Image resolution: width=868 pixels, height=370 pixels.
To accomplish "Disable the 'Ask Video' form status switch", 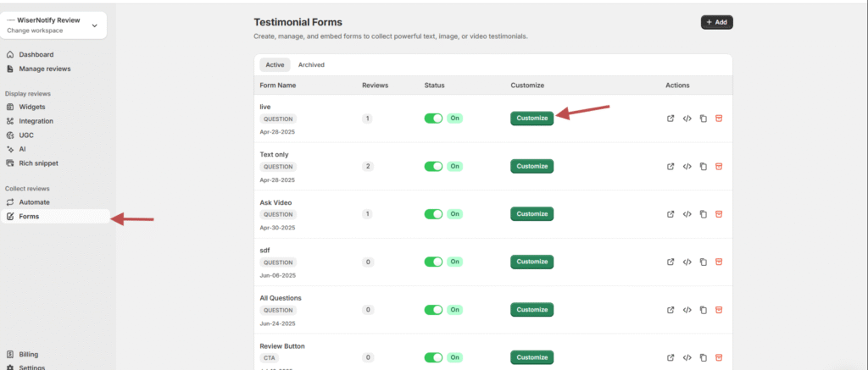I will (x=433, y=214).
